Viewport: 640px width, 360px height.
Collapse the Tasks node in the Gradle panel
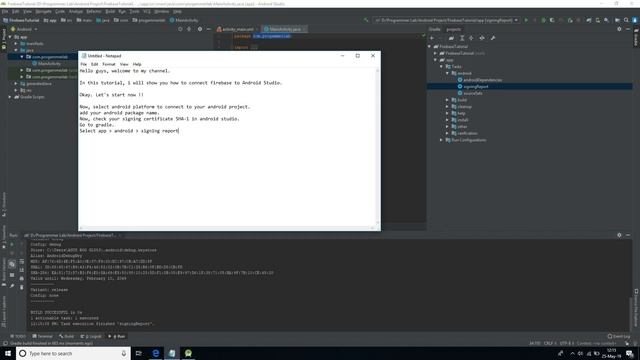[441, 67]
